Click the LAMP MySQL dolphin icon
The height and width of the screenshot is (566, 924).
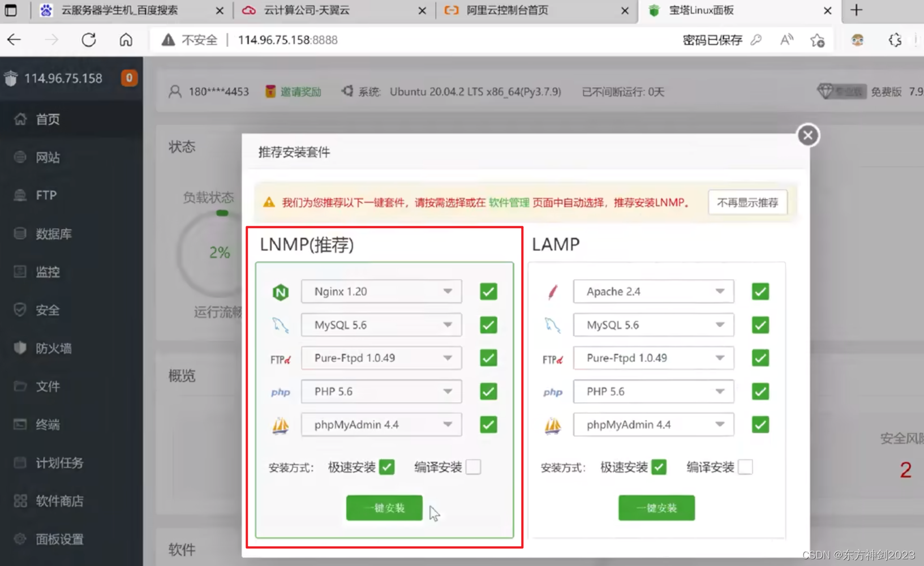click(x=553, y=325)
